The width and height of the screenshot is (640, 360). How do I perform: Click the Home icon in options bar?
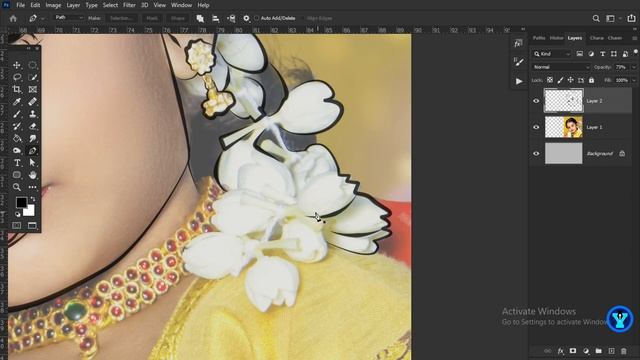tap(13, 18)
